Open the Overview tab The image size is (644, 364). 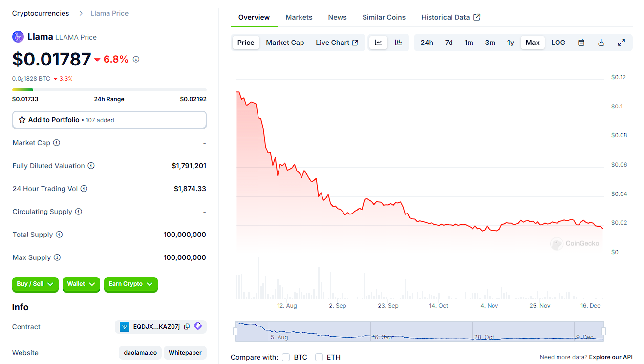tap(254, 17)
